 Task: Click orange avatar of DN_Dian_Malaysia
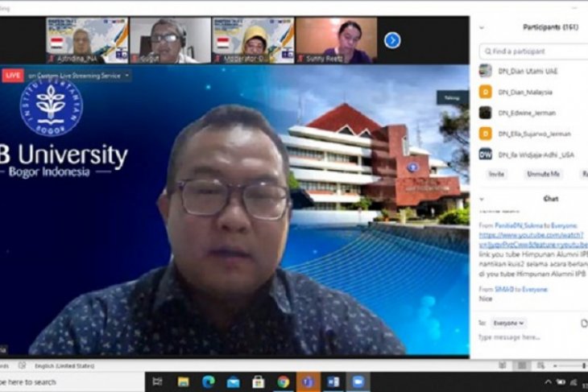[485, 92]
